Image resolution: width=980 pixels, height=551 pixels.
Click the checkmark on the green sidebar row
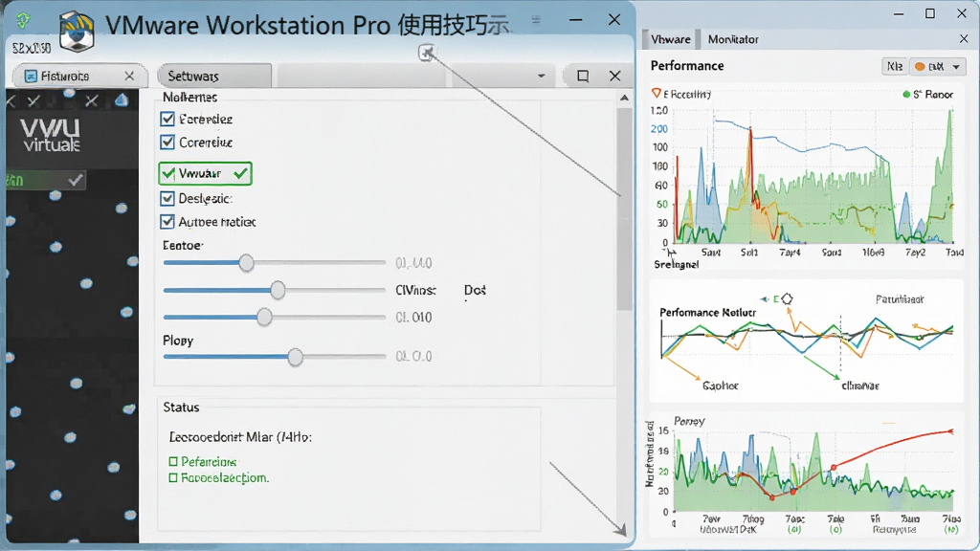click(76, 181)
